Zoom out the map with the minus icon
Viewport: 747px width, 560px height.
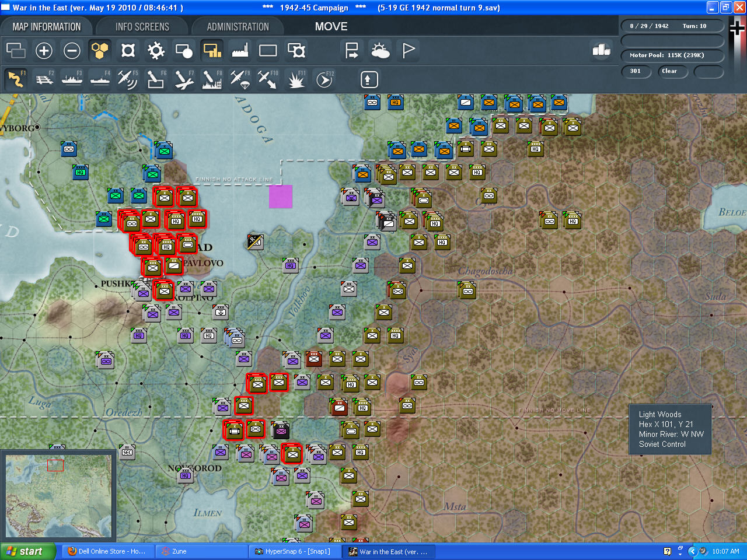(72, 51)
